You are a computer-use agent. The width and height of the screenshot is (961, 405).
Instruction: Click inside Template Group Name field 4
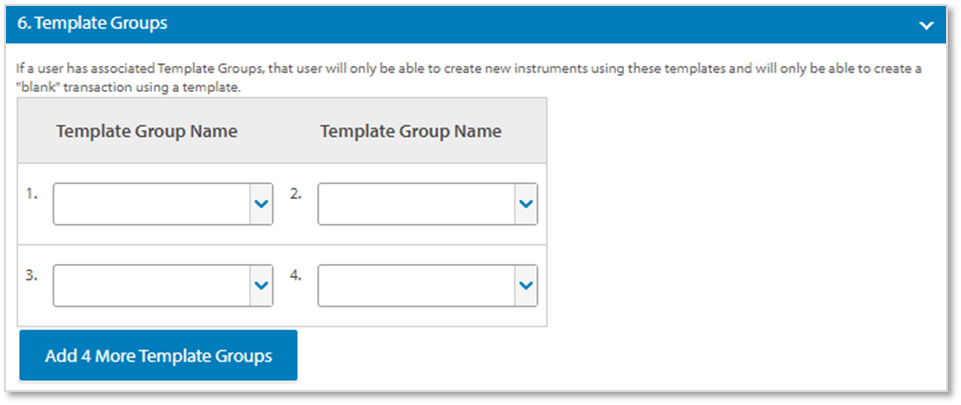point(415,285)
